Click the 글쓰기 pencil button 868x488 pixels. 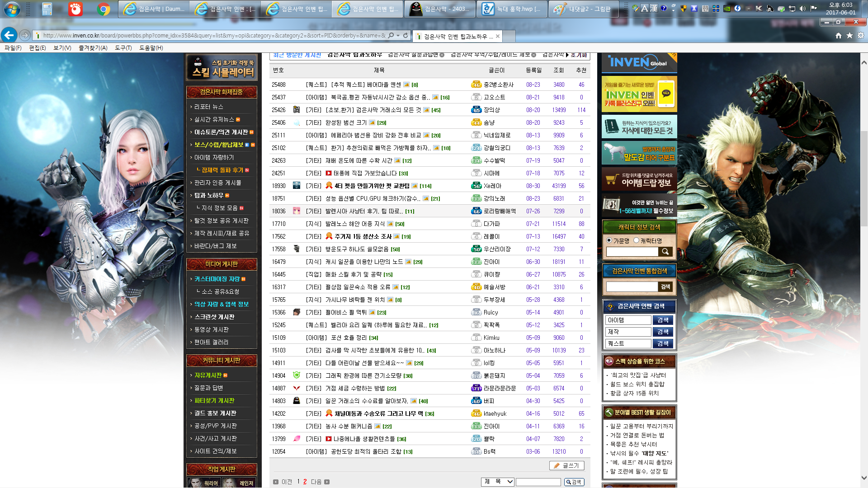566,465
